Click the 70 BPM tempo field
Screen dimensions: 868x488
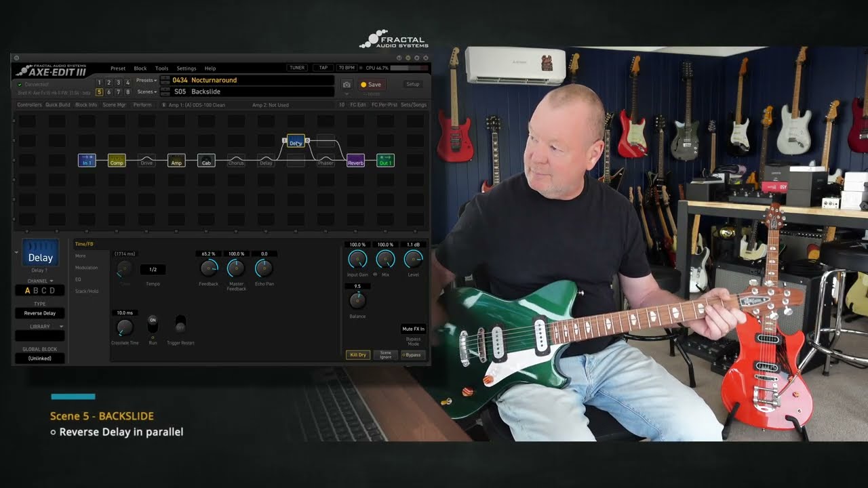(347, 68)
